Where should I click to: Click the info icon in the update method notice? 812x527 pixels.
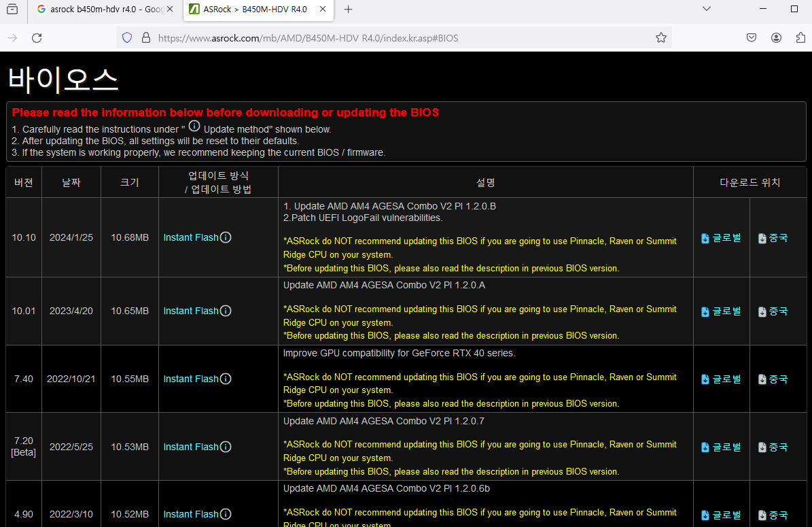tap(194, 126)
